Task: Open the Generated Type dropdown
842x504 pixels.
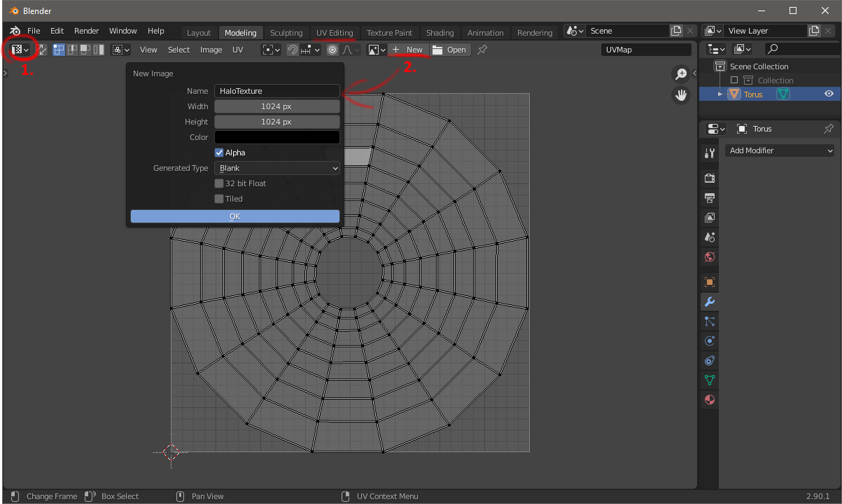Action: (x=277, y=168)
